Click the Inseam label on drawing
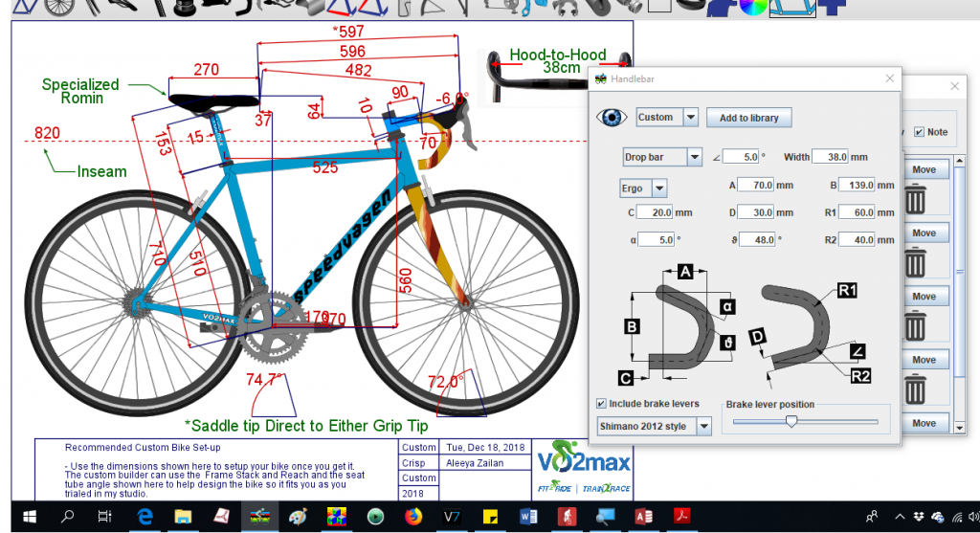980x533 pixels. point(101,171)
